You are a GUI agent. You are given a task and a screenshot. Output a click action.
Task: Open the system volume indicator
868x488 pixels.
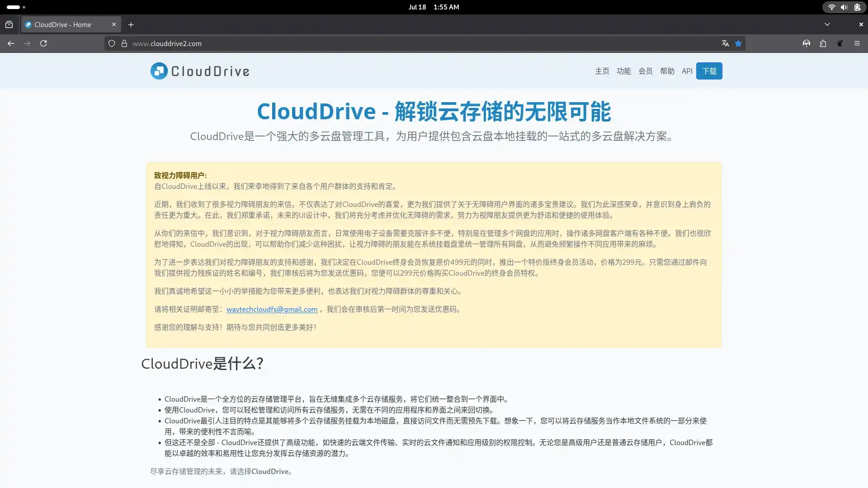[x=844, y=7]
